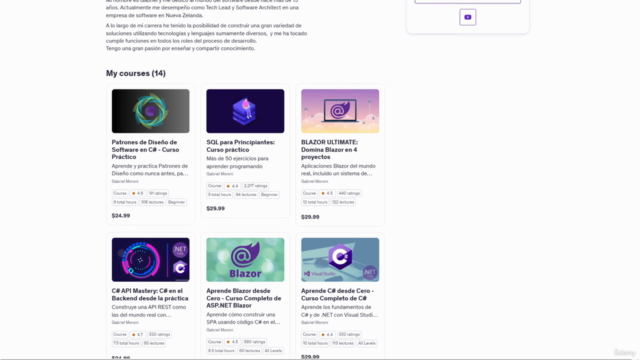Click the $29.99 price on SQL para Principiantes
640x360 pixels.
pos(216,208)
